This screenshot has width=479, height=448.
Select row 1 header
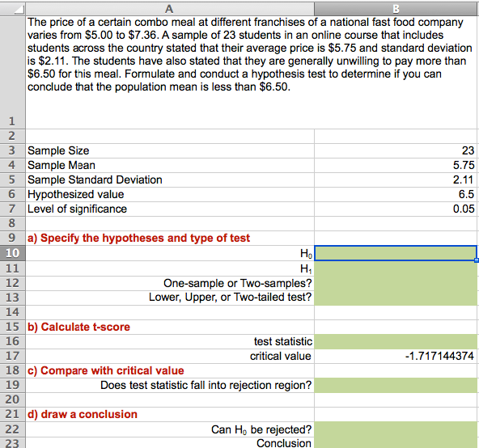pyautogui.click(x=12, y=72)
